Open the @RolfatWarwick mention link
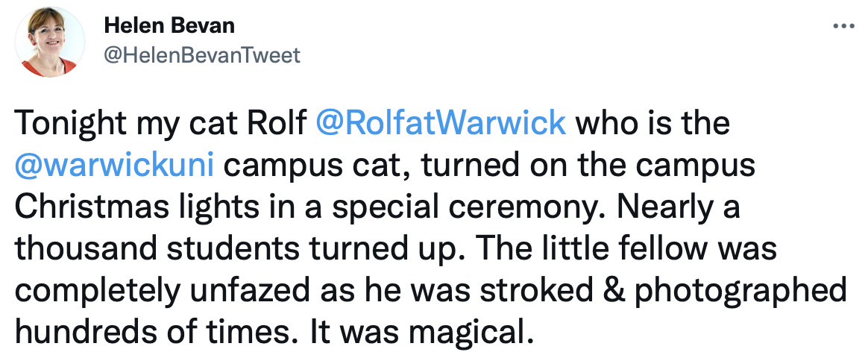 click(x=441, y=122)
